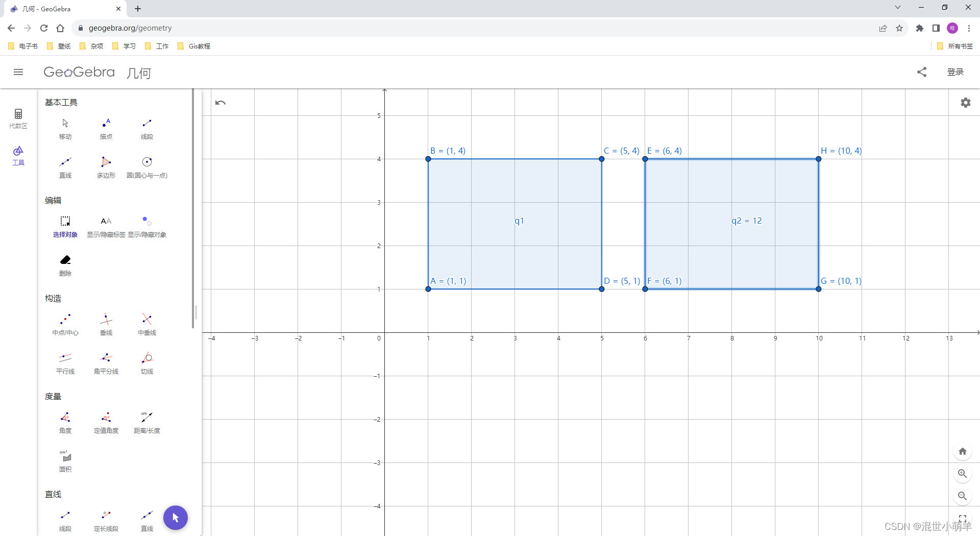The height and width of the screenshot is (536, 980).
Task: Select the Perpendicular Bisector (中垂线) tool
Action: [147, 325]
